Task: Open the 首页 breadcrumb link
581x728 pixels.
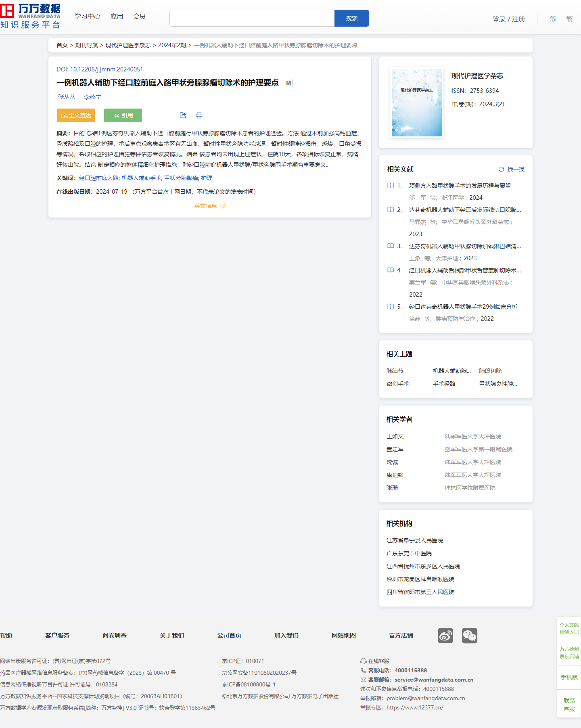Action: [x=62, y=45]
